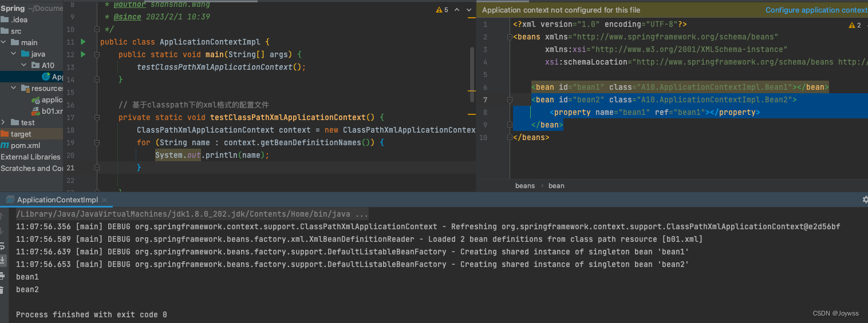The width and height of the screenshot is (868, 323).
Task: Click the java source folder icon
Action: 25,54
